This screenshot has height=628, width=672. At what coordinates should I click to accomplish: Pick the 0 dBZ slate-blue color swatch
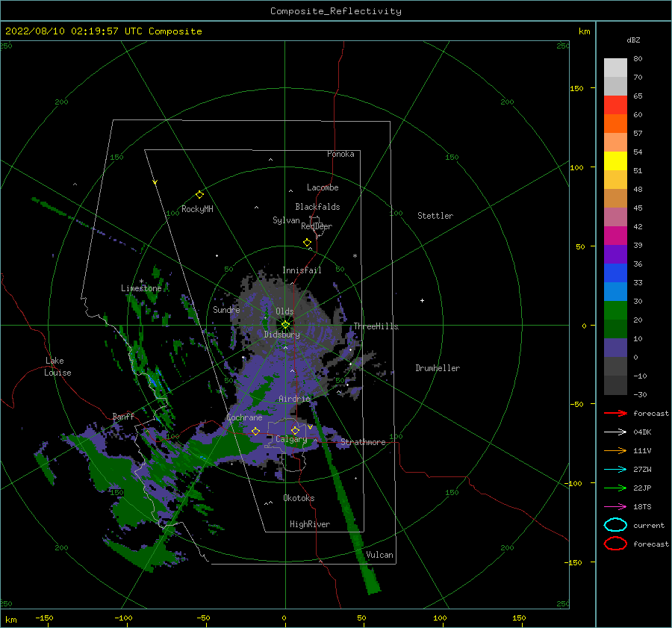(615, 347)
